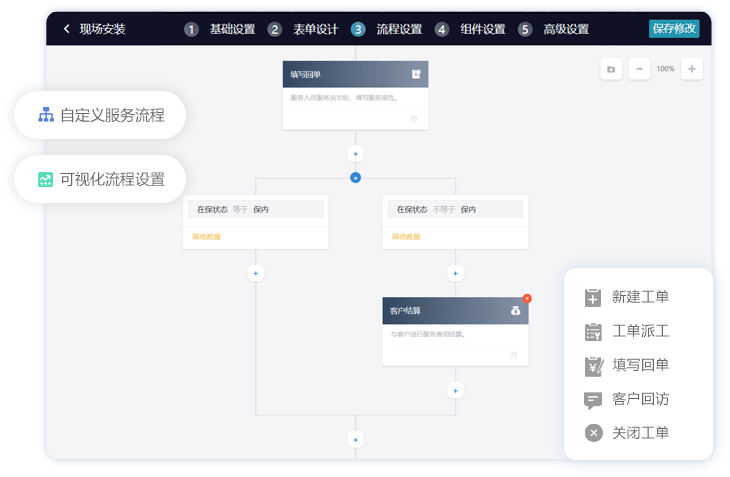730x477 pixels.
Task: Click the 工单派工 calendar icon
Action: pyautogui.click(x=593, y=332)
